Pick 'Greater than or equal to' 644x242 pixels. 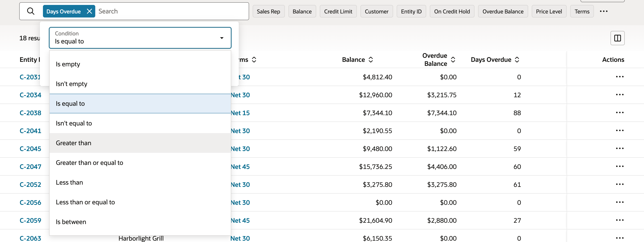(140, 163)
